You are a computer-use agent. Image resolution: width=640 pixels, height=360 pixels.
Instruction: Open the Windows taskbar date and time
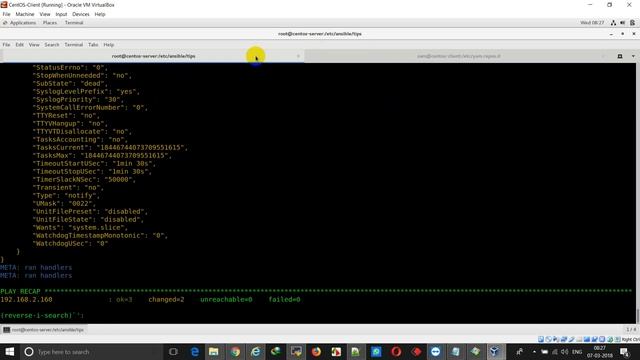point(600,351)
